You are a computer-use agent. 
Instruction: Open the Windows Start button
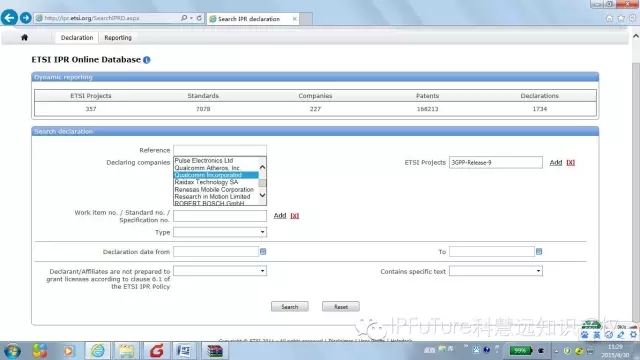tap(13, 351)
